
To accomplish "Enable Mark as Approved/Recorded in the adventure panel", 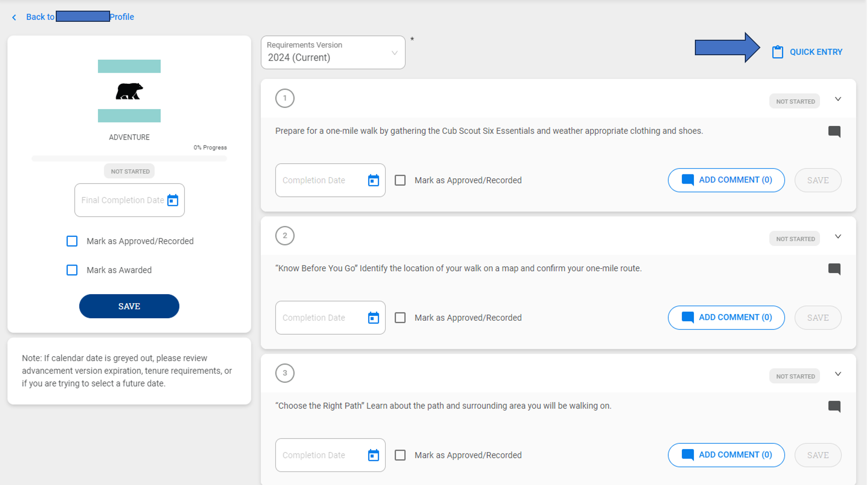I will 72,241.
